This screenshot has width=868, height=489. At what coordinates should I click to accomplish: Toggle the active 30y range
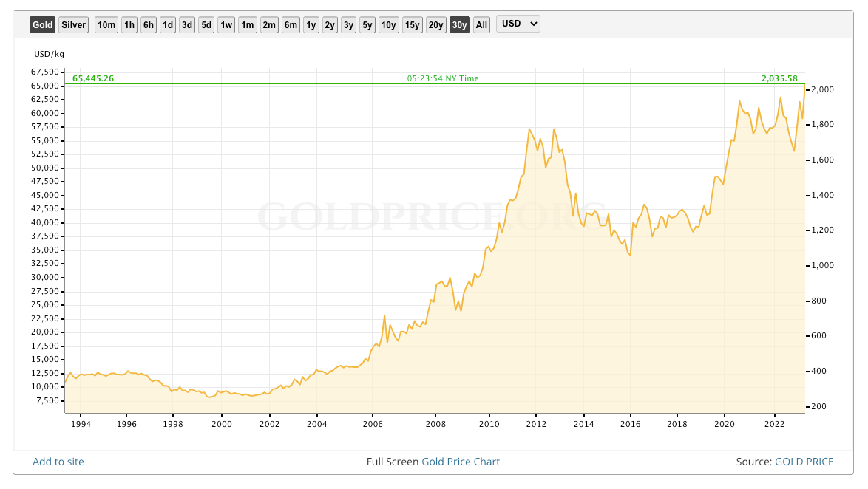pyautogui.click(x=460, y=25)
